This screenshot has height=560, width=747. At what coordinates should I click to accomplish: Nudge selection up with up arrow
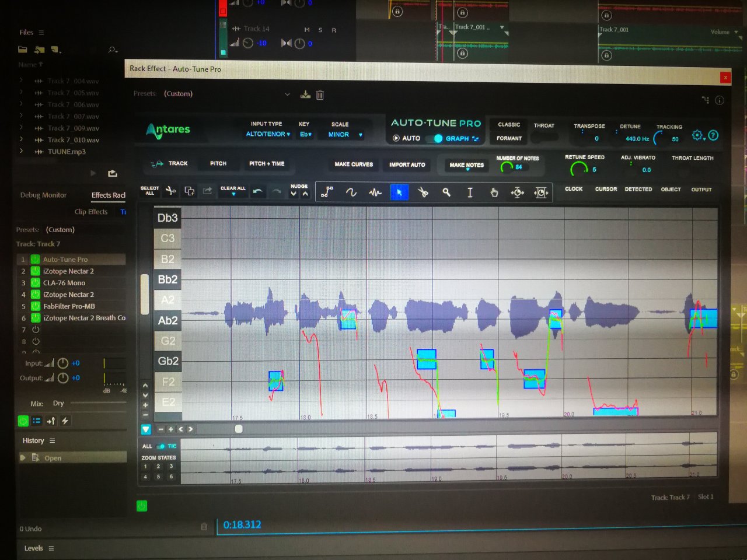[305, 194]
